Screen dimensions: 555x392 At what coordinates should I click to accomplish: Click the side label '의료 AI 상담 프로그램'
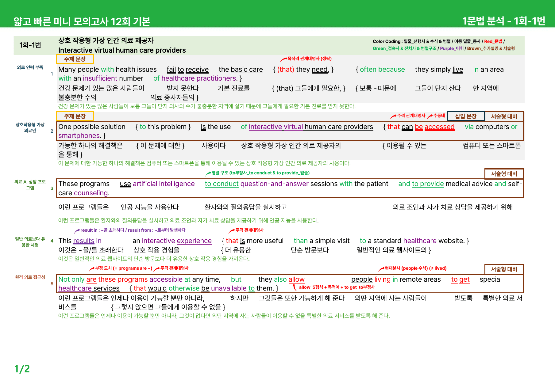pyautogui.click(x=30, y=185)
